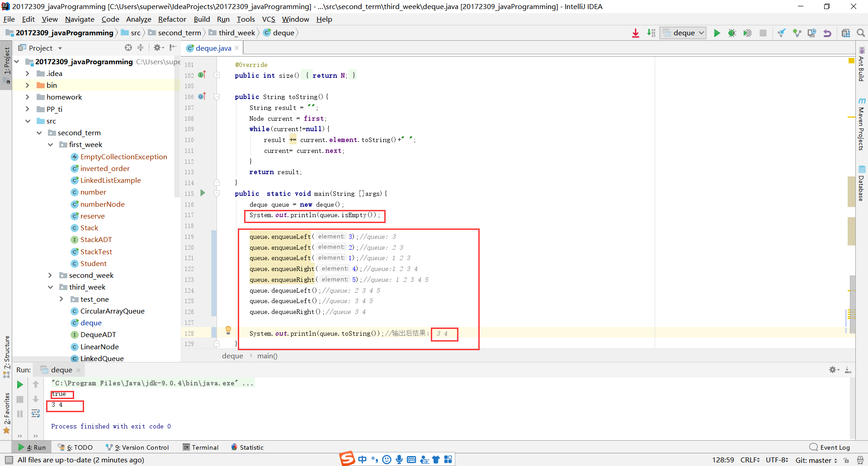
Task: Open the Analyze menu
Action: [x=138, y=19]
